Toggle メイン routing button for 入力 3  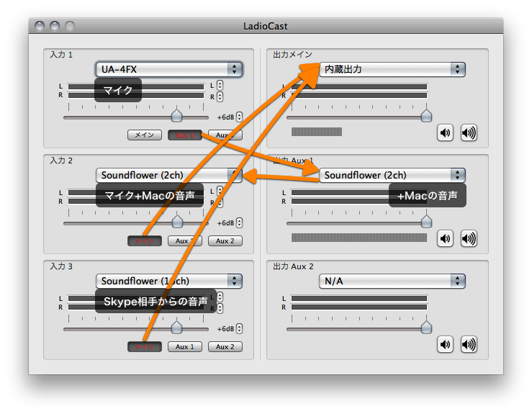click(145, 347)
